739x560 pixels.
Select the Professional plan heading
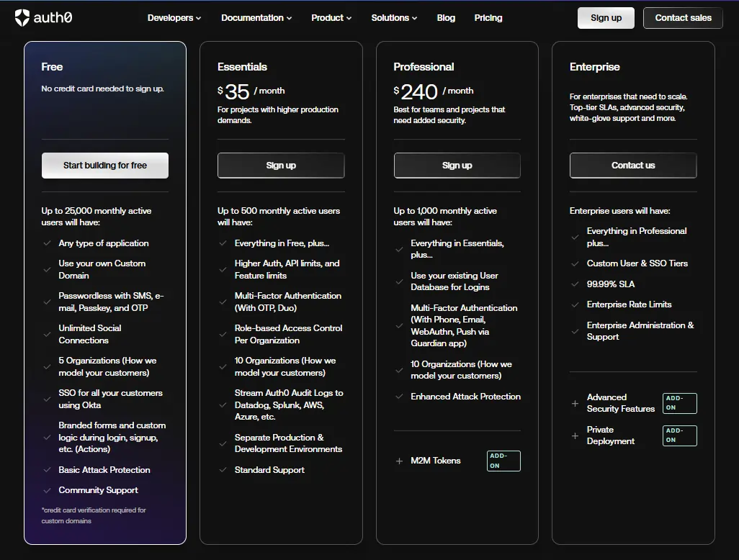[424, 67]
